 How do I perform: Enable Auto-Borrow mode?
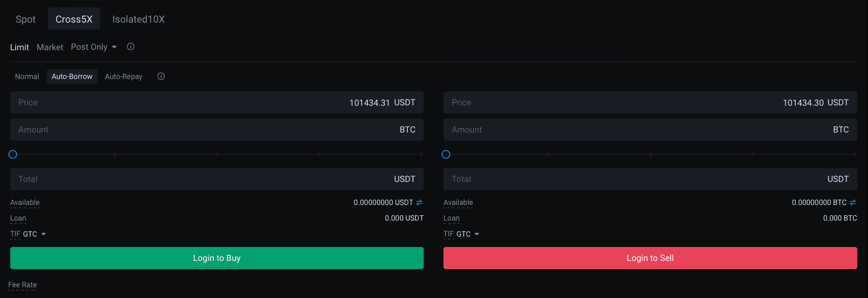[72, 77]
